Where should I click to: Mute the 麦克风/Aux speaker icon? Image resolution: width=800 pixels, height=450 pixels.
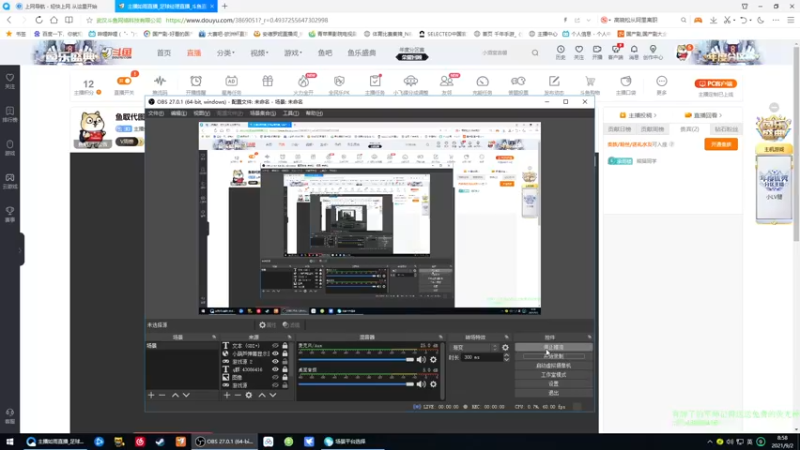[421, 360]
